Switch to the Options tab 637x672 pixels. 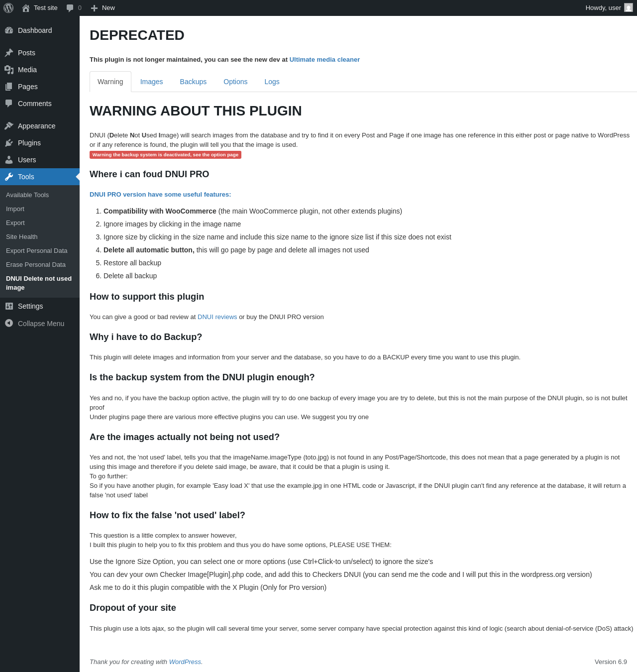coord(235,82)
